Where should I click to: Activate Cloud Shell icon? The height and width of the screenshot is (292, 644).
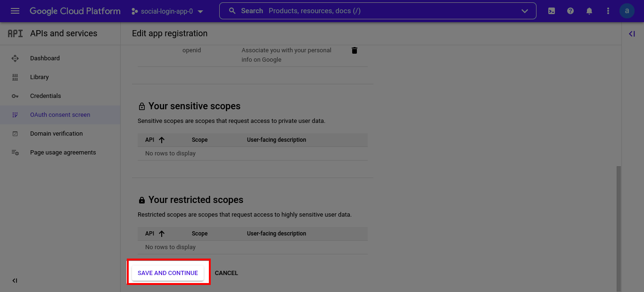point(552,11)
